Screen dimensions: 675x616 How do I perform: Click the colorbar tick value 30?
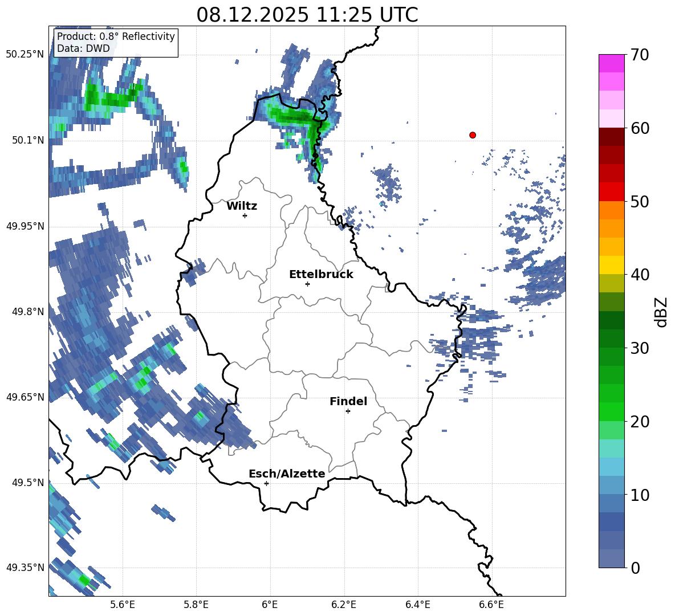tap(640, 348)
